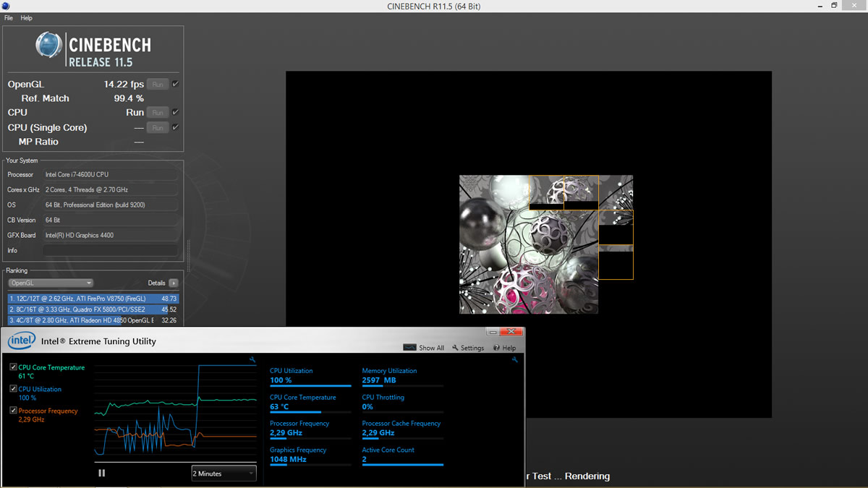The image size is (868, 488).
Task: Toggle the CPU (Single Core) test checkbox
Action: 176,127
